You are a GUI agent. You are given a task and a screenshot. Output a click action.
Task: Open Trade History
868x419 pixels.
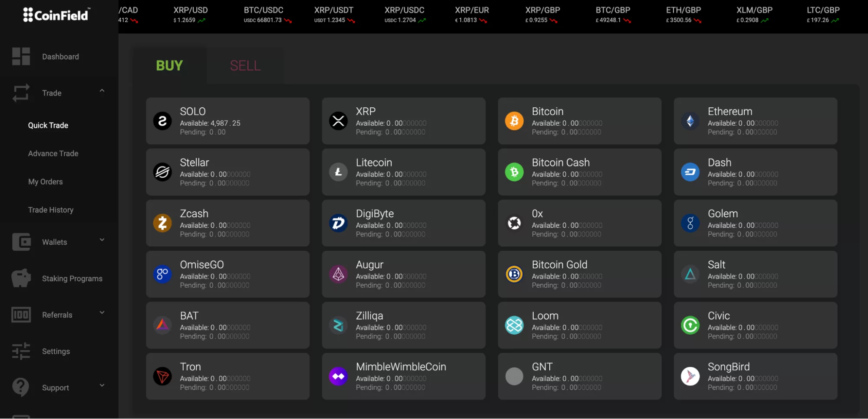coord(51,210)
